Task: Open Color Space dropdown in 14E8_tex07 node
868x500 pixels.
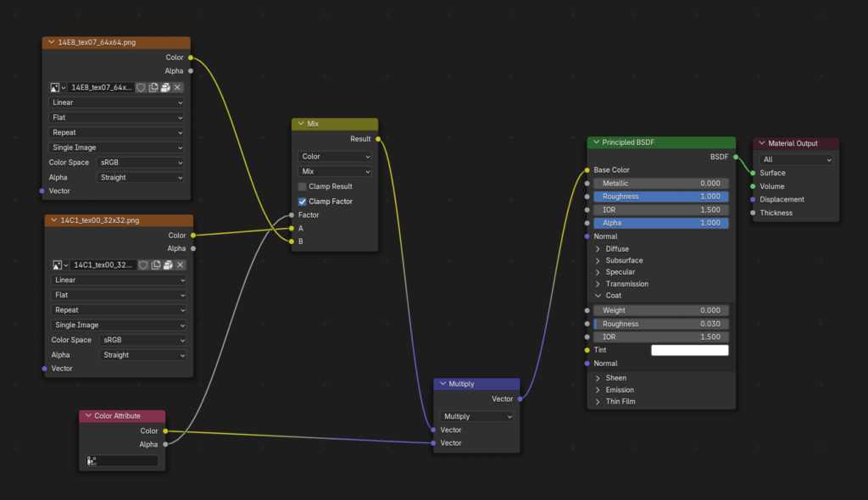Action: pyautogui.click(x=140, y=163)
